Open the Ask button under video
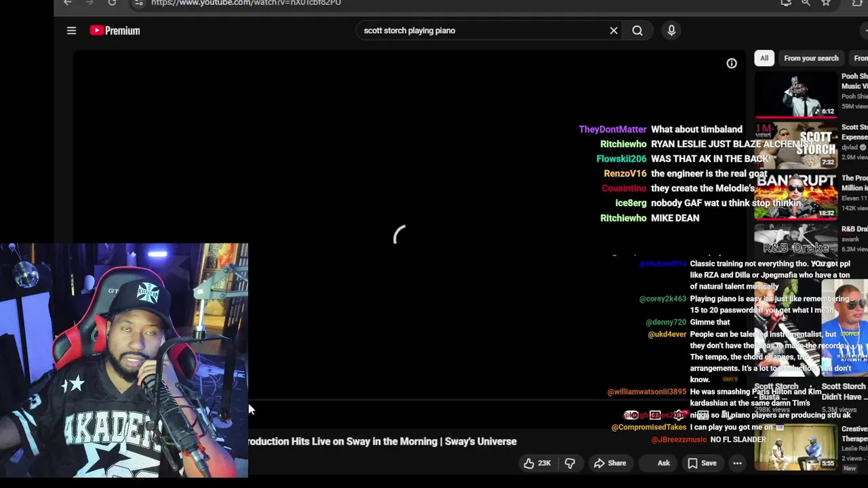Viewport: 868px width, 488px height. [x=657, y=463]
